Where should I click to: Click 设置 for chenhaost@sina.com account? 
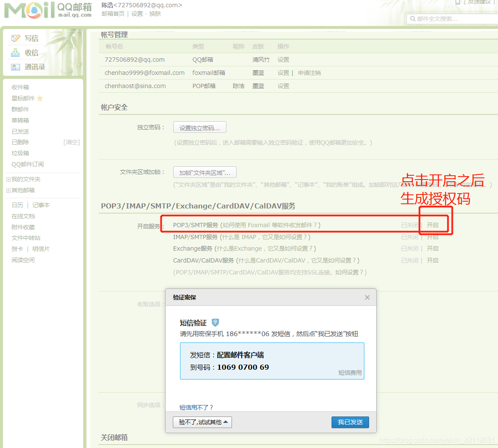coord(283,86)
